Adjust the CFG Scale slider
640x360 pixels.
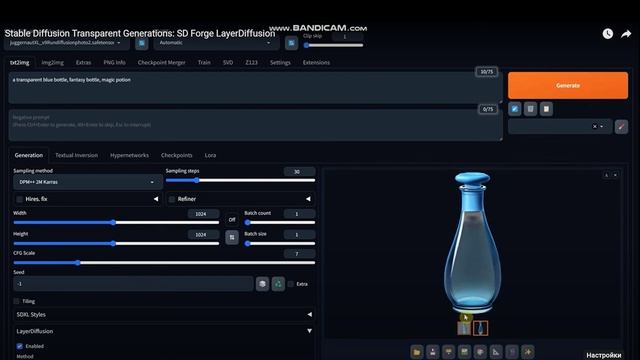click(x=164, y=263)
